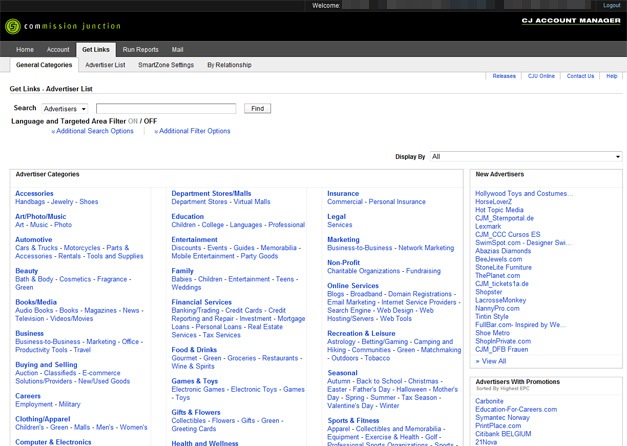Open the Magazines subcategory
Viewport: 627px width, 446px height.
(100, 310)
